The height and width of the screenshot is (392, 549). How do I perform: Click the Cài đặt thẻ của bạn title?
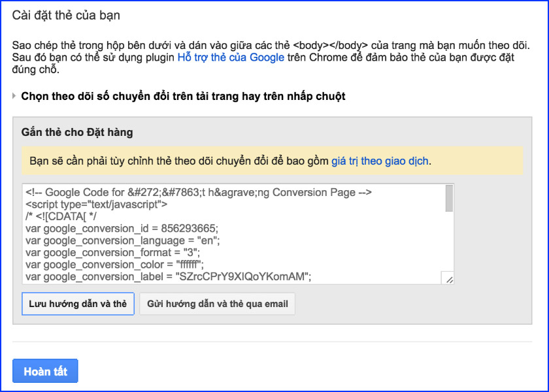(x=66, y=15)
